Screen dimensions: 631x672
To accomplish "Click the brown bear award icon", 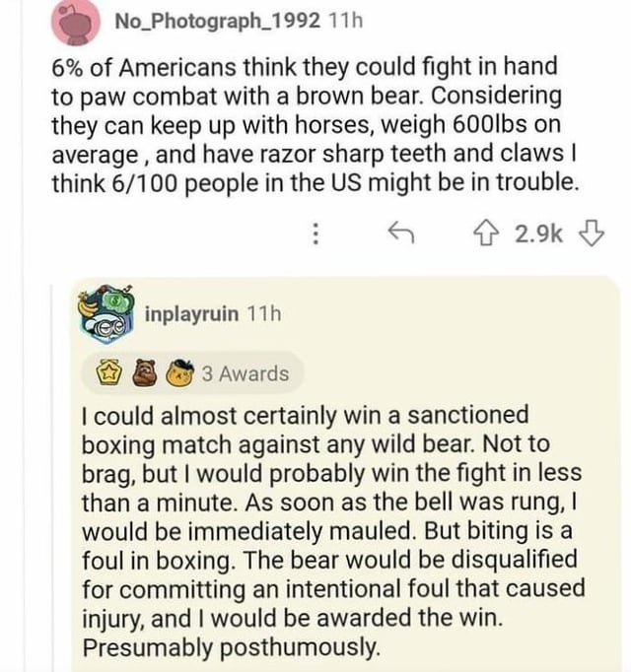I will [143, 373].
